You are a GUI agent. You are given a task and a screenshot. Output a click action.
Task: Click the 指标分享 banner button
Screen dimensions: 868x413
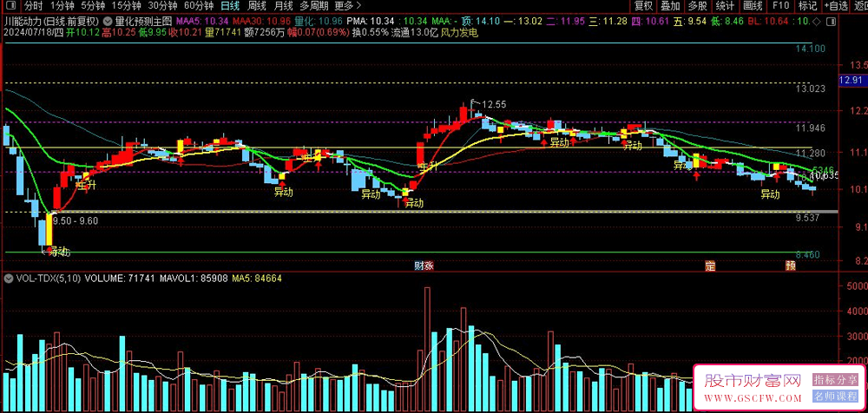(835, 380)
